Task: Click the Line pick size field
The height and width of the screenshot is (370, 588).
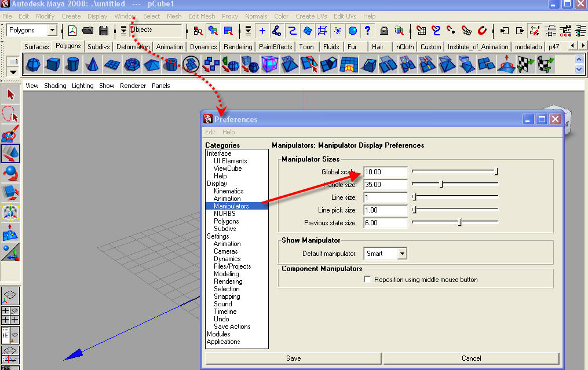Action: (x=385, y=210)
